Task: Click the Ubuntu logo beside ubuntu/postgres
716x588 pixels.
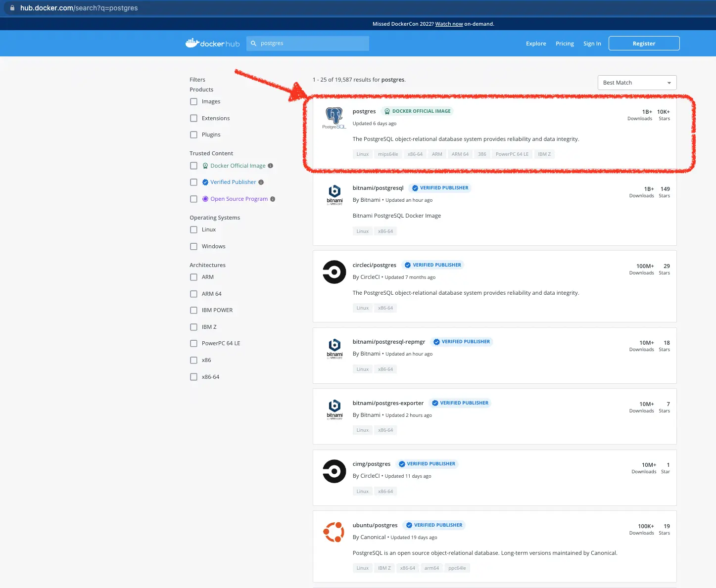Action: coord(334,532)
